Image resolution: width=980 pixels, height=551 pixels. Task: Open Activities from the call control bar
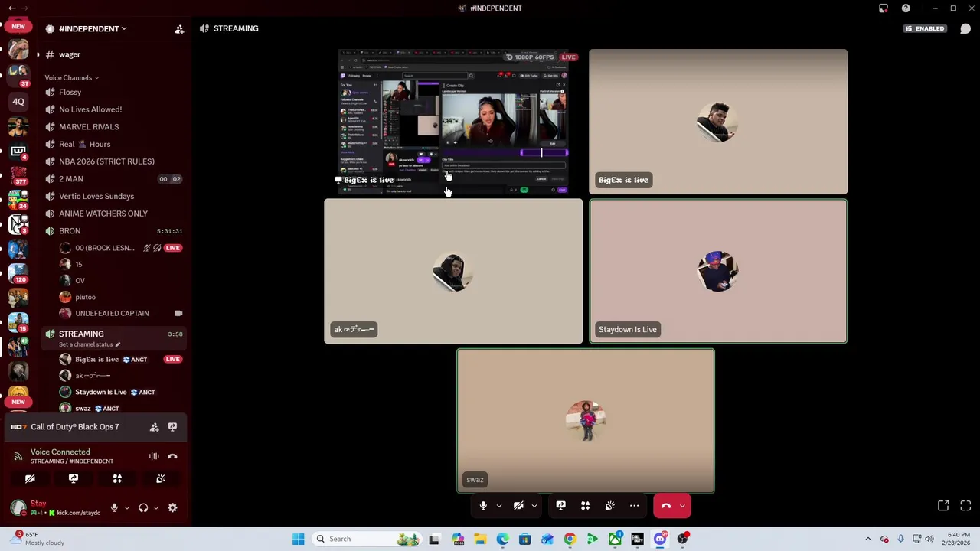click(585, 506)
